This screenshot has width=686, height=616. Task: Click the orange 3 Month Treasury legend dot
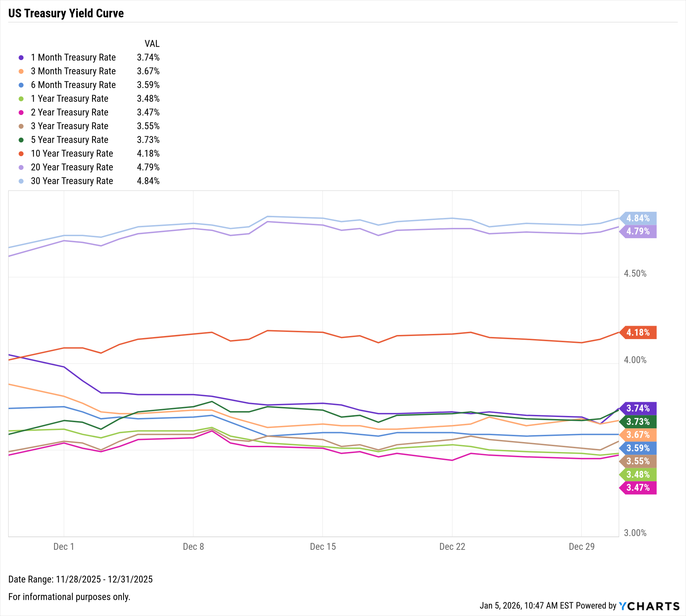coord(21,71)
